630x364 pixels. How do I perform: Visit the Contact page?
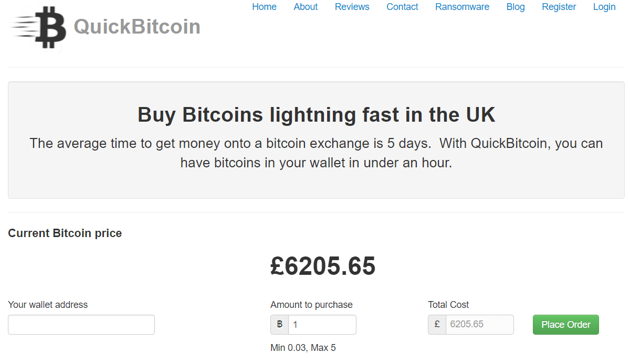(x=402, y=7)
